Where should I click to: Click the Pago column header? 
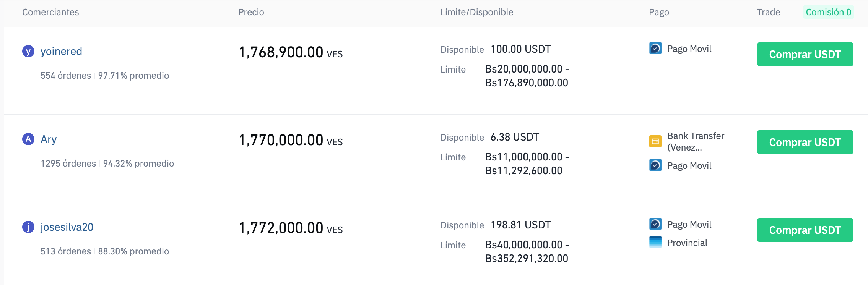click(x=659, y=12)
